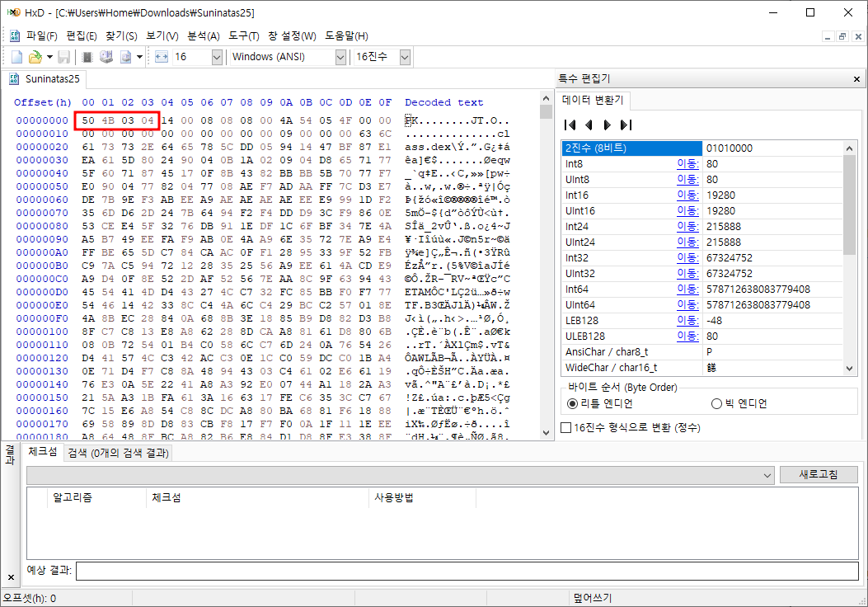Select the AnsiChar / char8_t row
The height and width of the screenshot is (607, 868).
coord(702,351)
